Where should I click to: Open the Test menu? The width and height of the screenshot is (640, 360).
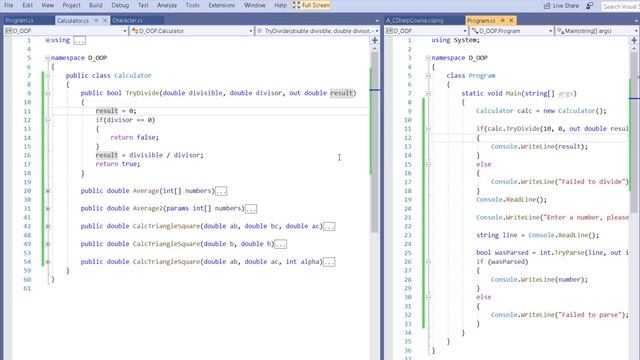point(143,5)
